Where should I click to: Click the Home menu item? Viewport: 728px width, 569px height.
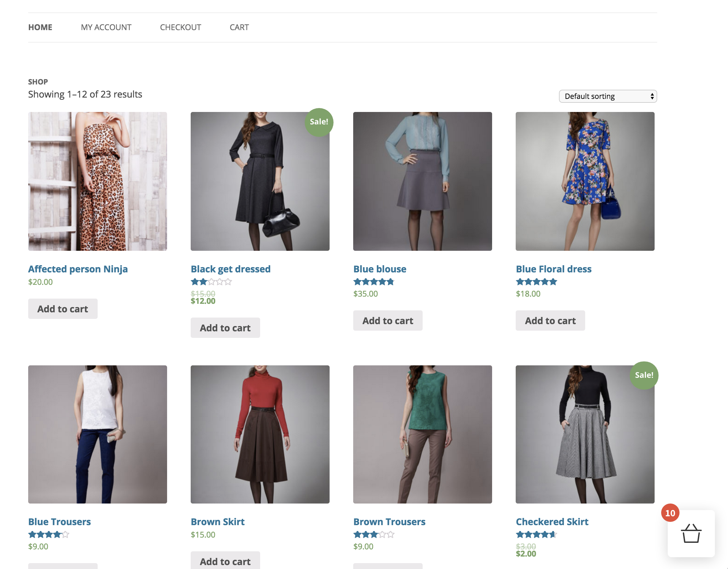(x=40, y=27)
